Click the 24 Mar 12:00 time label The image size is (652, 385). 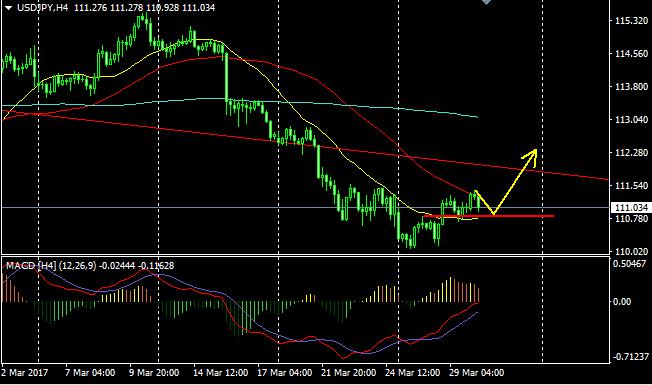(412, 373)
